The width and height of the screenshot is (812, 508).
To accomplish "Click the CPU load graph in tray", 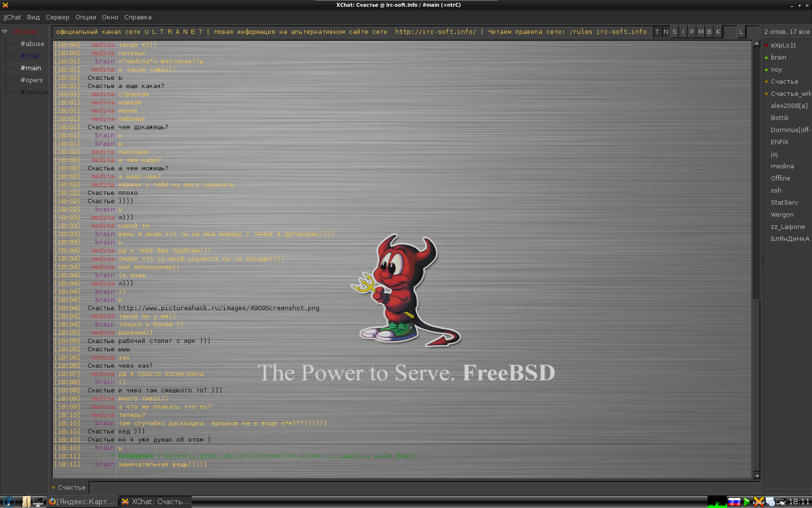I will tap(717, 502).
